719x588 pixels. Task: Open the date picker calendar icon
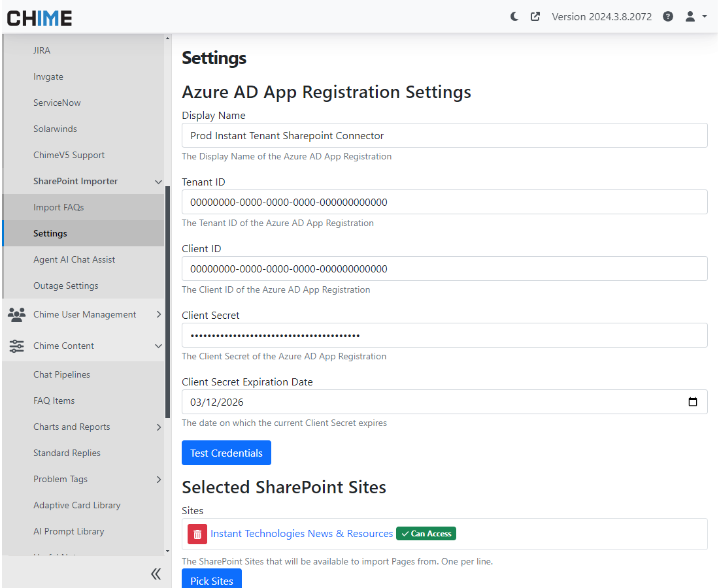(693, 402)
